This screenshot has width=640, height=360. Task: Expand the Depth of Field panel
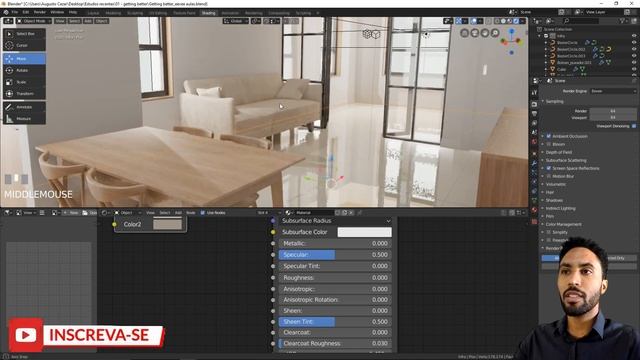[559, 152]
